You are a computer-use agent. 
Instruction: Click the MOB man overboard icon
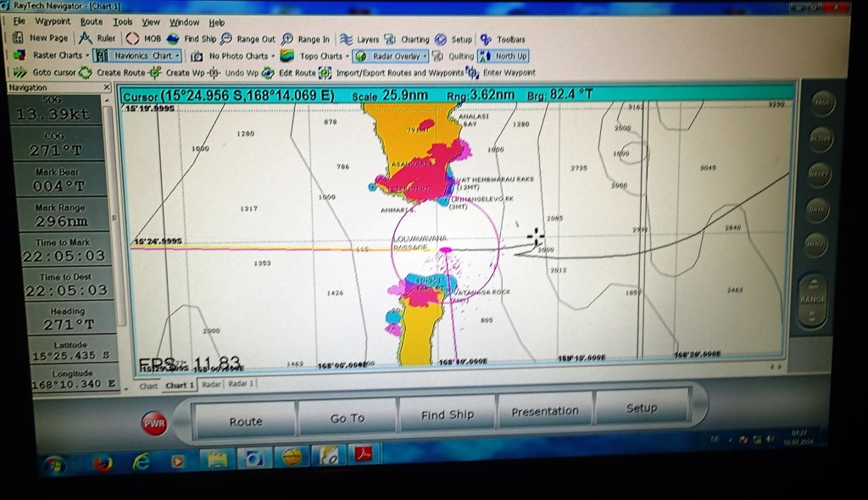tap(133, 38)
